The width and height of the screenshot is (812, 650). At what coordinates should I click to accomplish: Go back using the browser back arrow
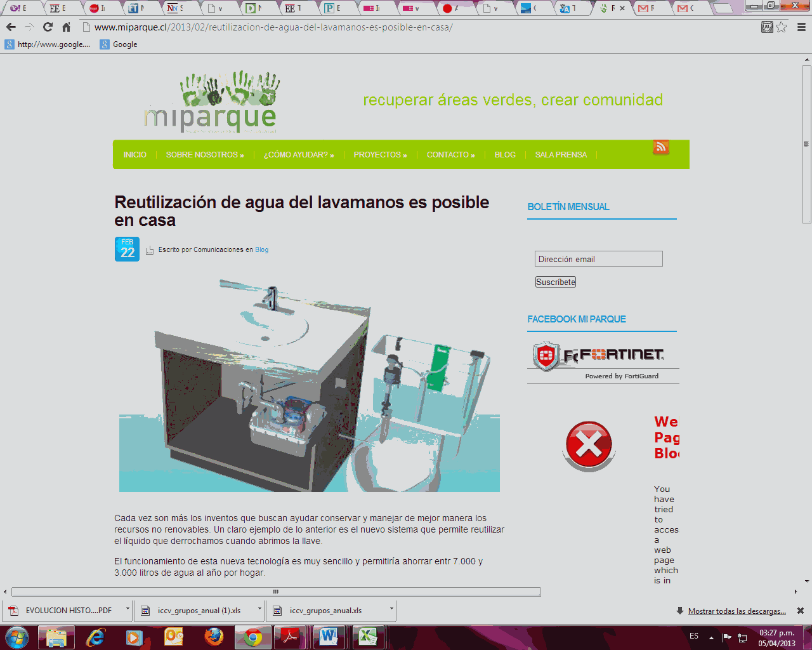11,27
